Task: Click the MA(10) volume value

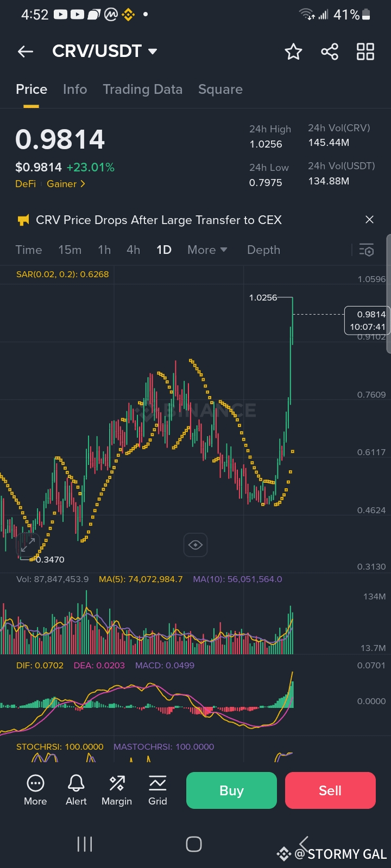Action: [x=237, y=579]
